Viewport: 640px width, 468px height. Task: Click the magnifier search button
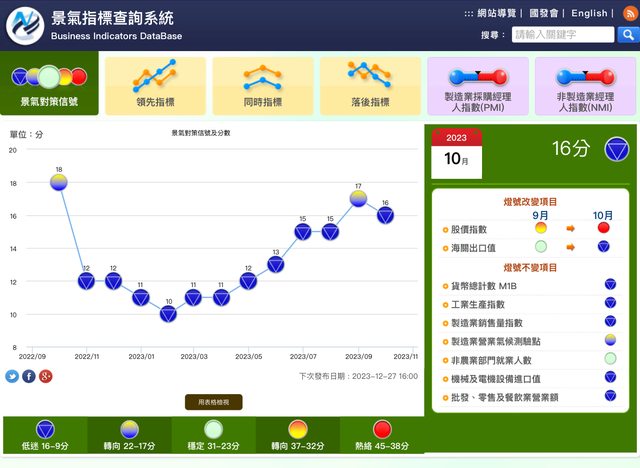[x=628, y=35]
